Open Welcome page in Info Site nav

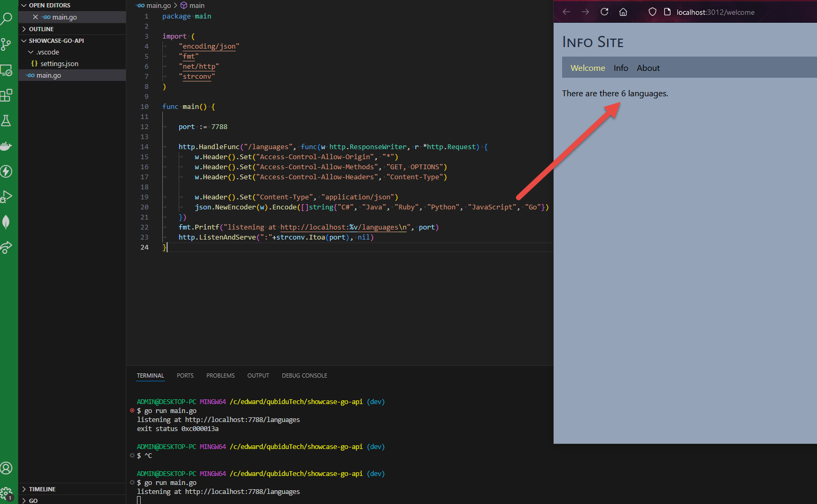coord(587,68)
